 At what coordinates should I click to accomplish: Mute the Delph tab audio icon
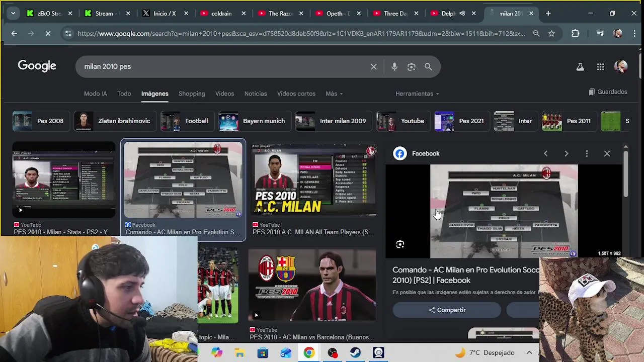462,13
